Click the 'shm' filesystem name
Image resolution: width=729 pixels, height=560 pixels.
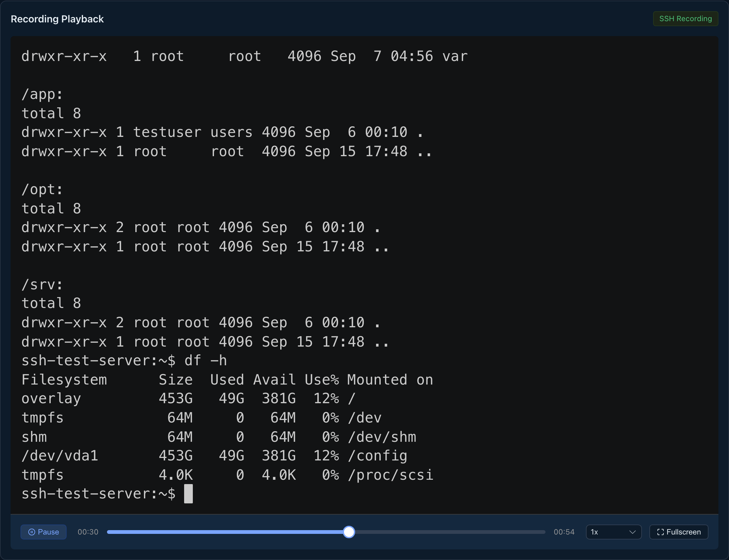(x=34, y=437)
